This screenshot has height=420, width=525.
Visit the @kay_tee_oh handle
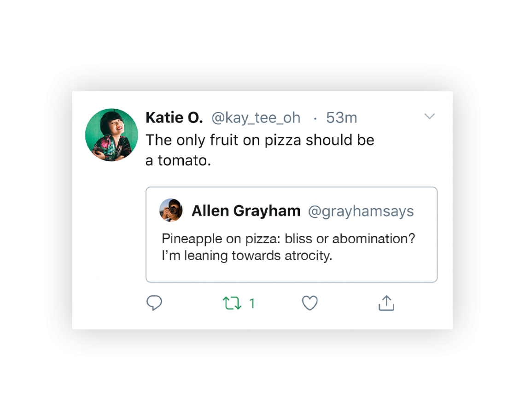click(256, 118)
